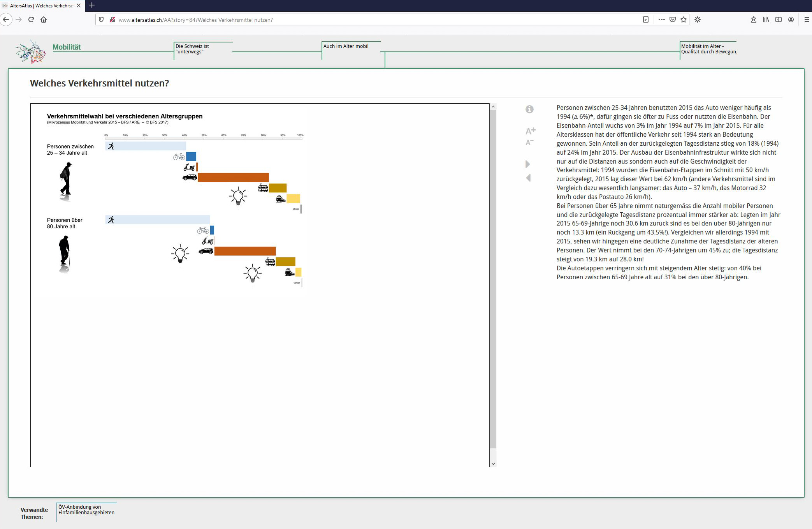Go to previous story with left arrow
Image resolution: width=812 pixels, height=529 pixels.
click(528, 178)
